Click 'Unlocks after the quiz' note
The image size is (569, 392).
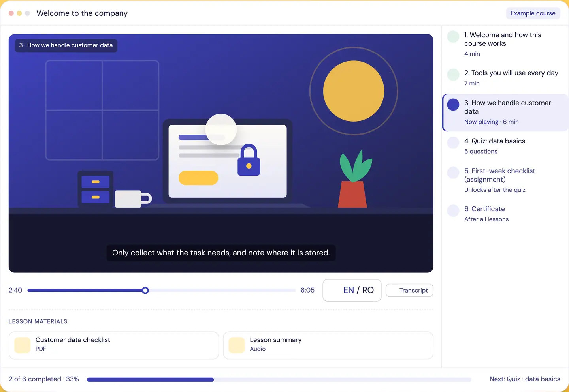[495, 190]
